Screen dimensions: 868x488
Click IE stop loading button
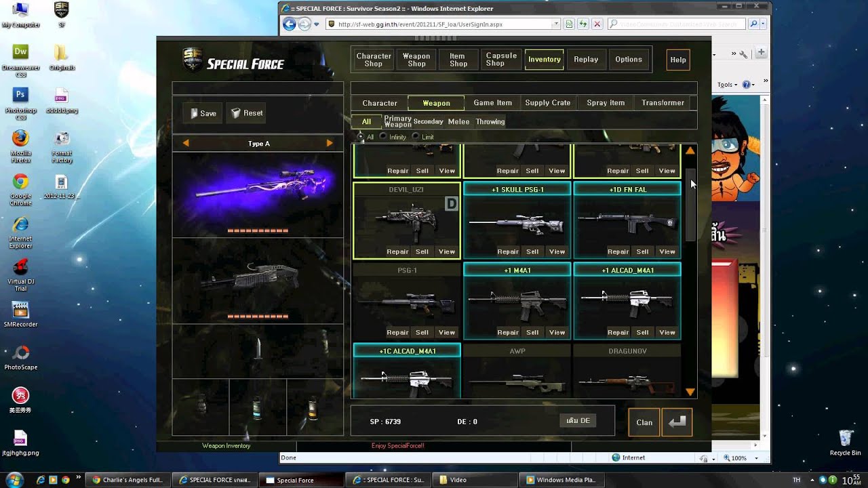[597, 24]
